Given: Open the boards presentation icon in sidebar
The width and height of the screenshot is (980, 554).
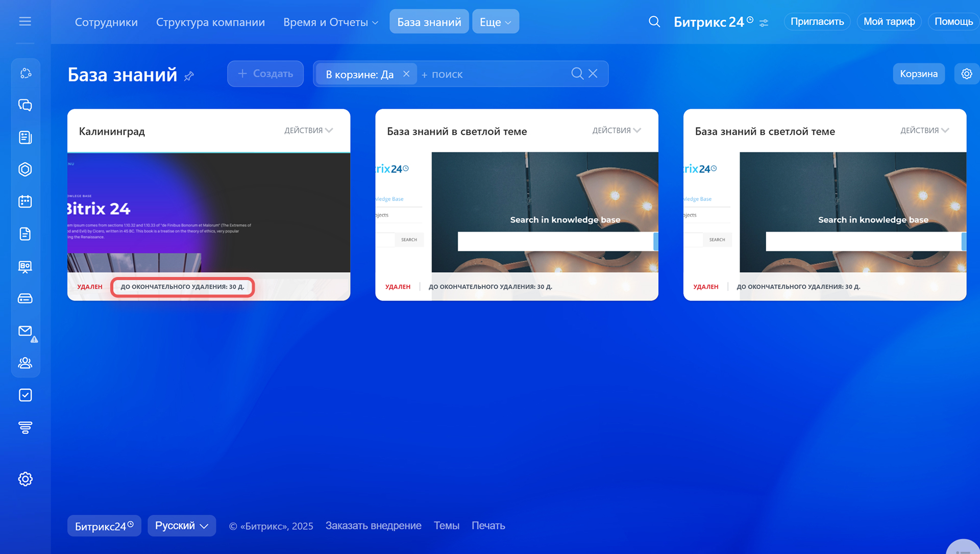Looking at the screenshot, I should (x=25, y=266).
